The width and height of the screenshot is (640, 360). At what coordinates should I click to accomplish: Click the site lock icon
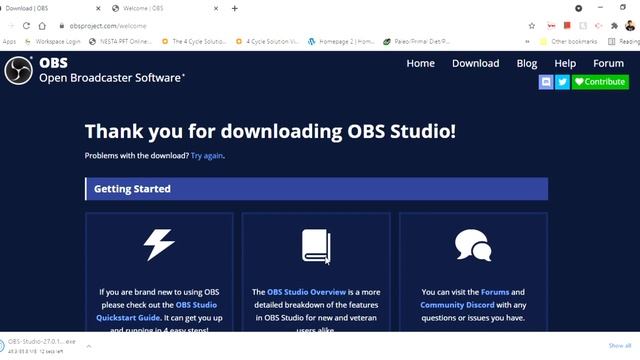(62, 26)
